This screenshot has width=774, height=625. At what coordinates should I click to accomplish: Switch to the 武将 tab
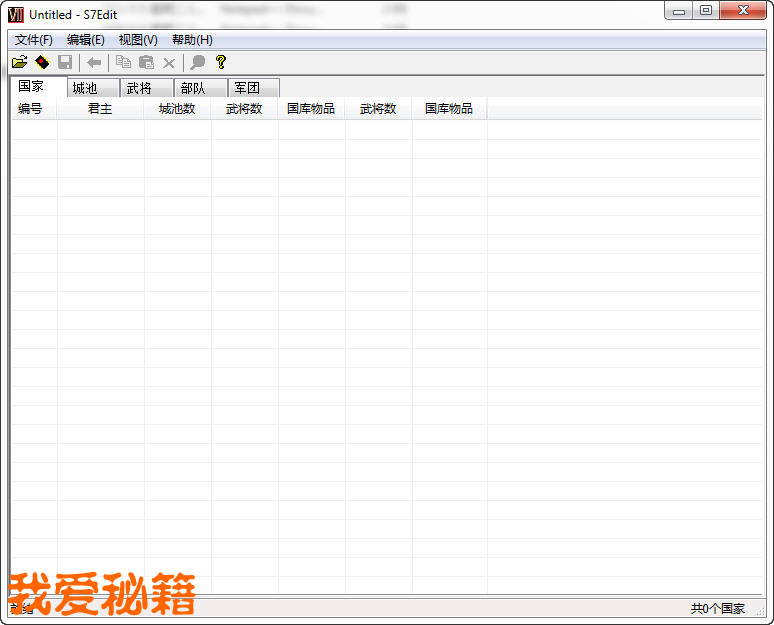pos(140,88)
